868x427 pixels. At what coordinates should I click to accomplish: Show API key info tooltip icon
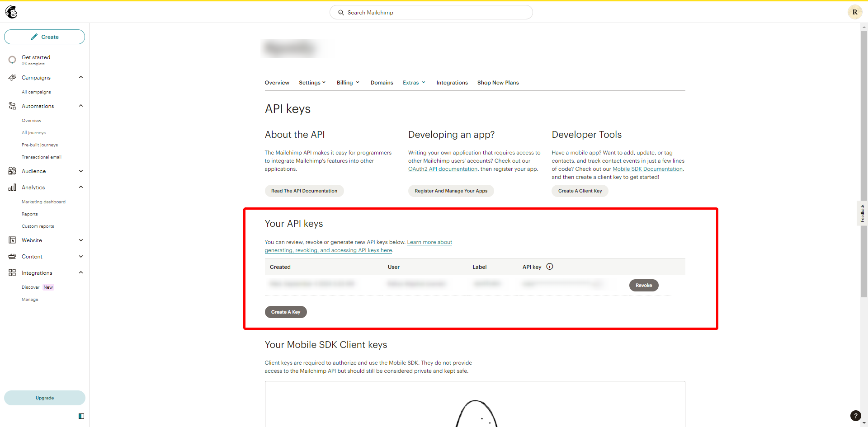tap(550, 267)
